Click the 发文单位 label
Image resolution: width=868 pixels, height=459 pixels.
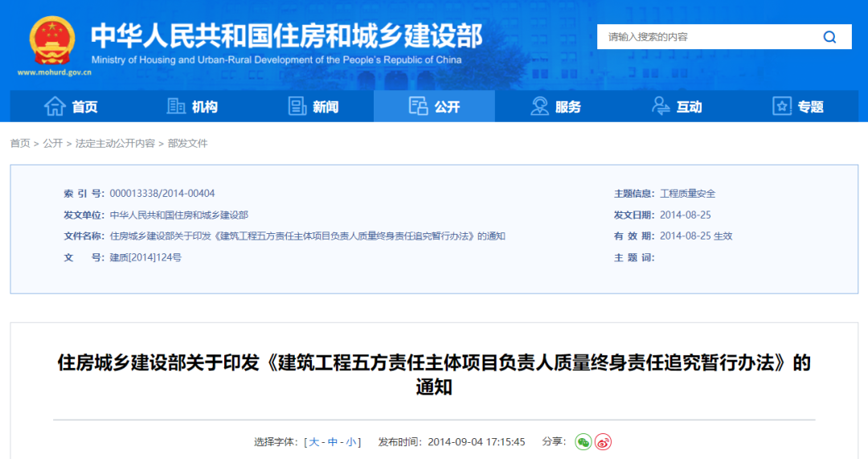(84, 215)
